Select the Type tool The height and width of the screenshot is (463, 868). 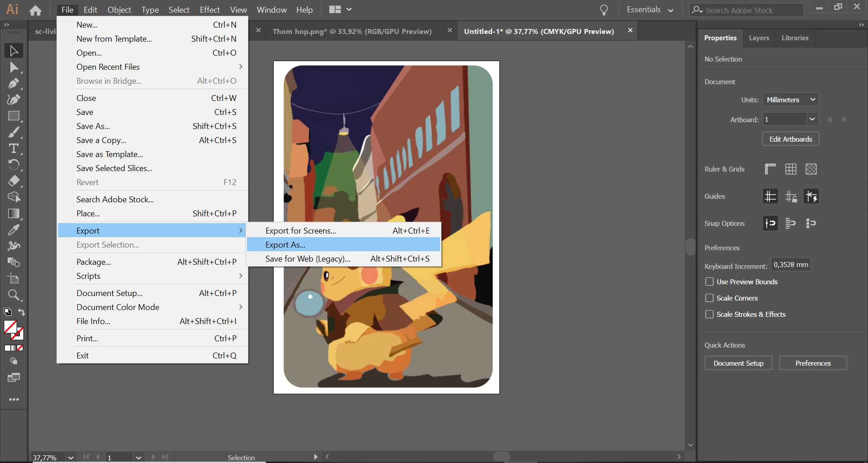click(14, 148)
